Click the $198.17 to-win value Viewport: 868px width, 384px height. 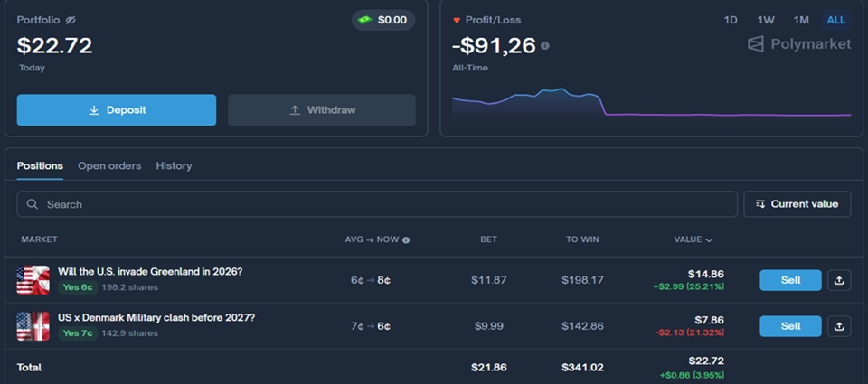[582, 280]
